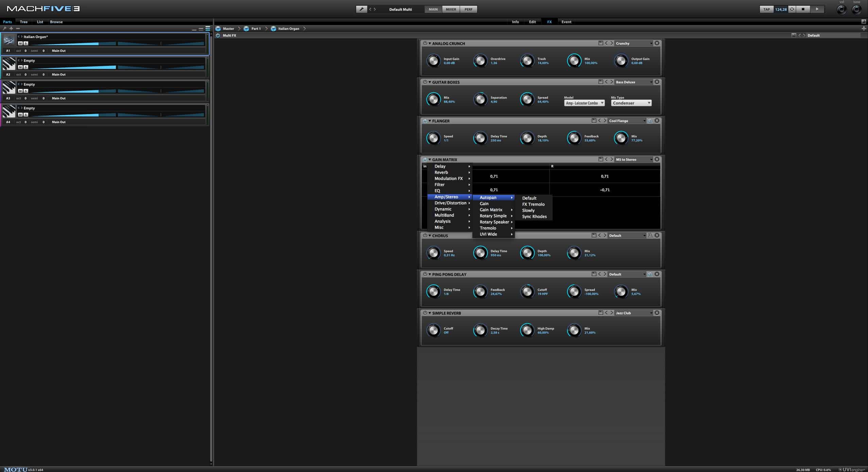Click the Analog Crunch Overdrive knob
The image size is (868, 472).
480,61
